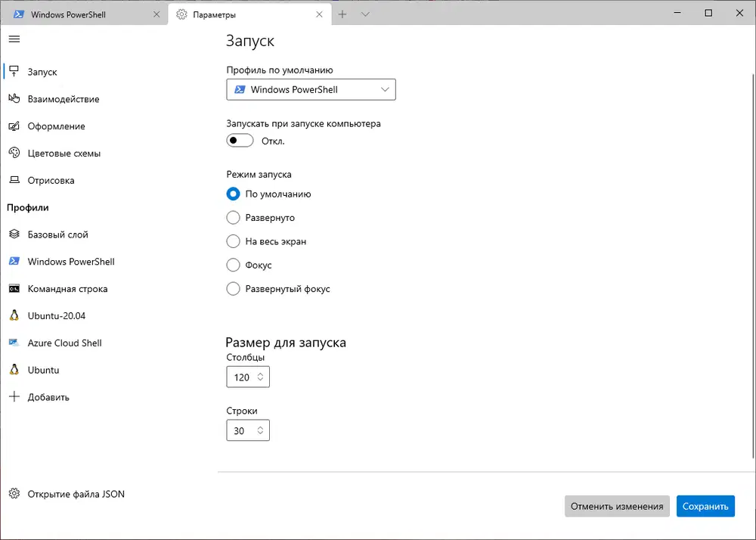This screenshot has width=756, height=540.
Task: Open the Взаимодействие settings section
Action: [x=64, y=99]
